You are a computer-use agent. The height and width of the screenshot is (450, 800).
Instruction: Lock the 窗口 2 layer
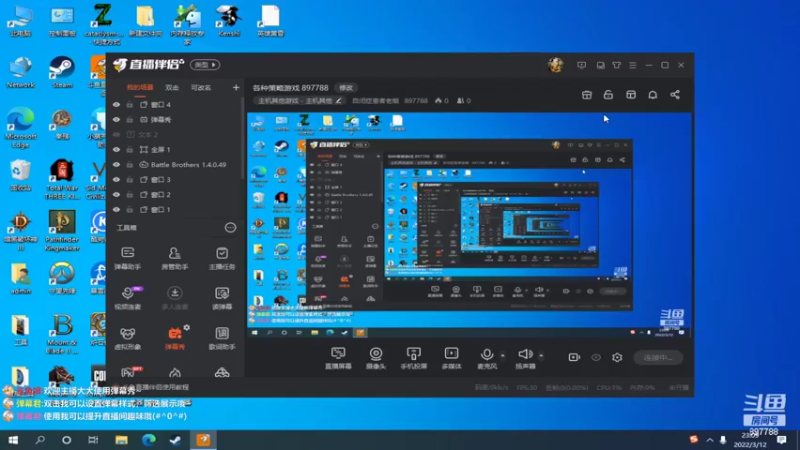(x=130, y=194)
